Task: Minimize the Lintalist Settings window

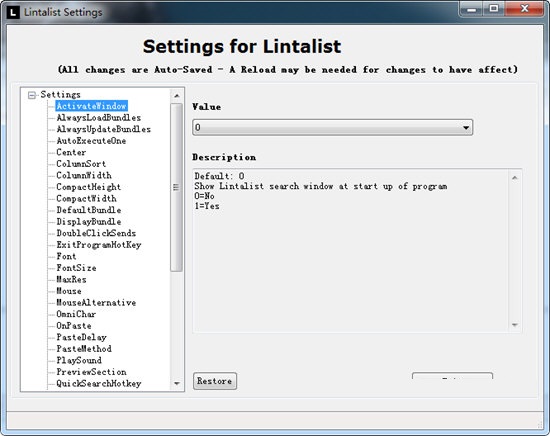Action: tap(471, 9)
